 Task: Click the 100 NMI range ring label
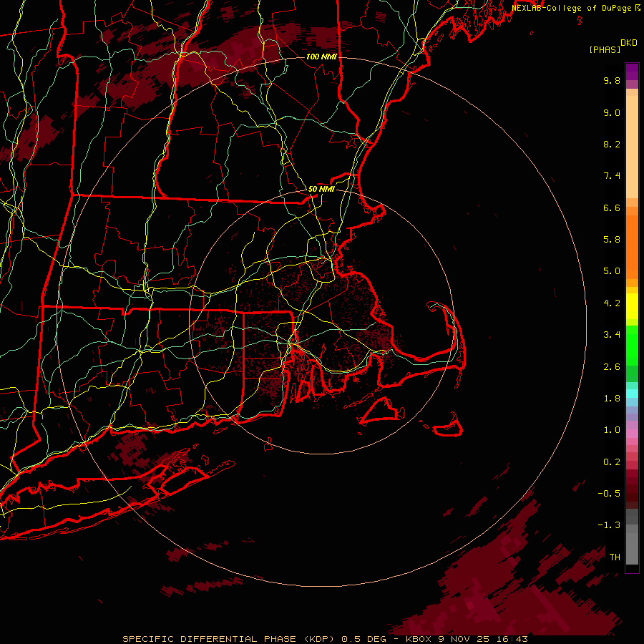click(x=321, y=57)
